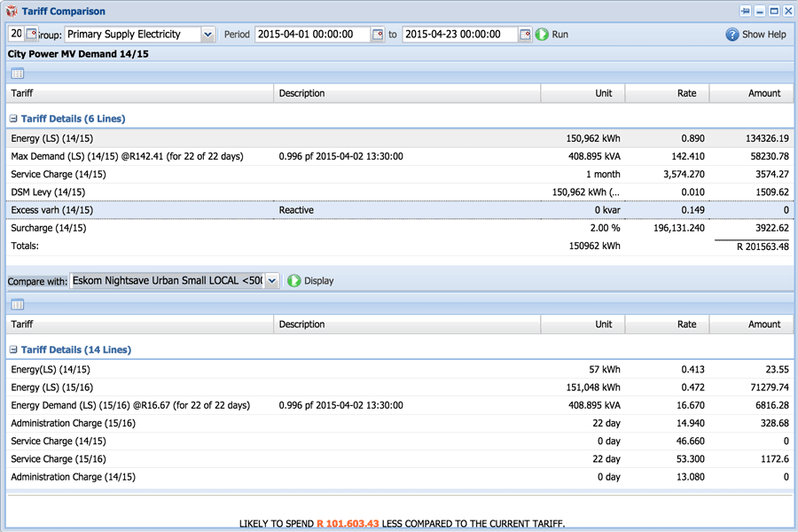Select the Energy (LS) (15/16) row
Viewport: 798px width, 532px height.
[x=400, y=387]
